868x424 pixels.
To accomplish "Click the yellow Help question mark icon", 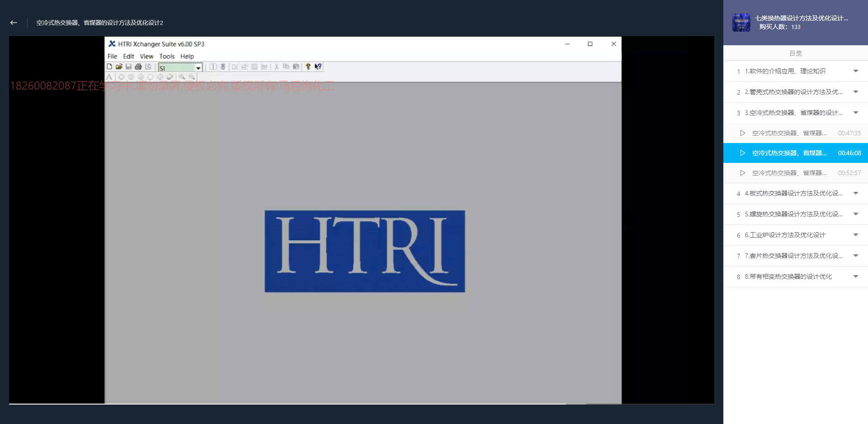I will coord(308,67).
